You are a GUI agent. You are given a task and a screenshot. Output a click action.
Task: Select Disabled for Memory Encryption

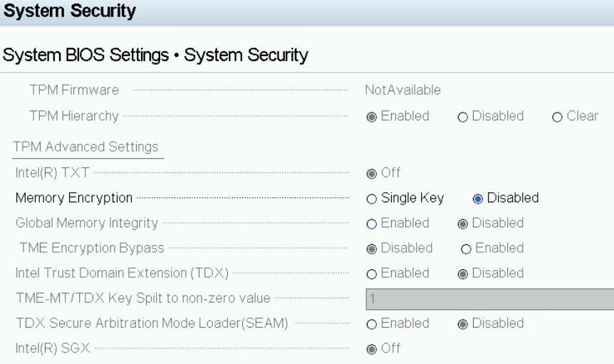478,199
